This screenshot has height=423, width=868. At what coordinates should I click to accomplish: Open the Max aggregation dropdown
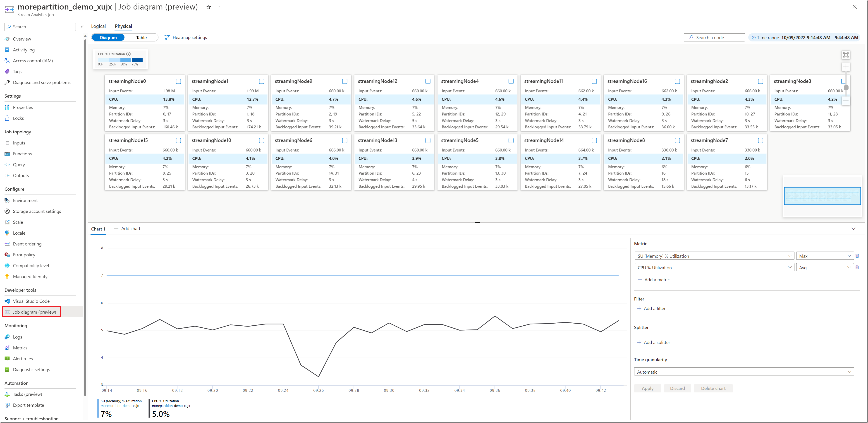click(825, 256)
